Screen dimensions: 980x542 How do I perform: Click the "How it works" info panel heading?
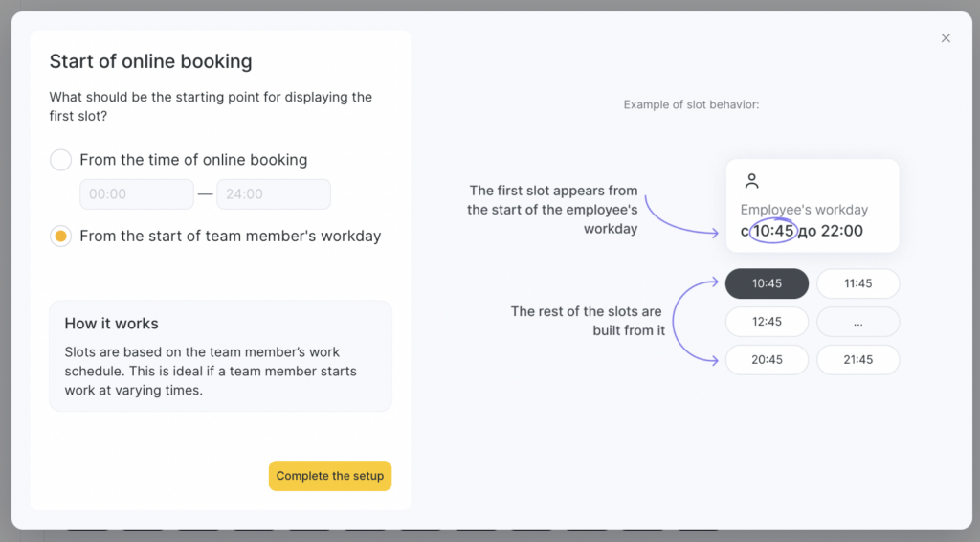tap(111, 324)
